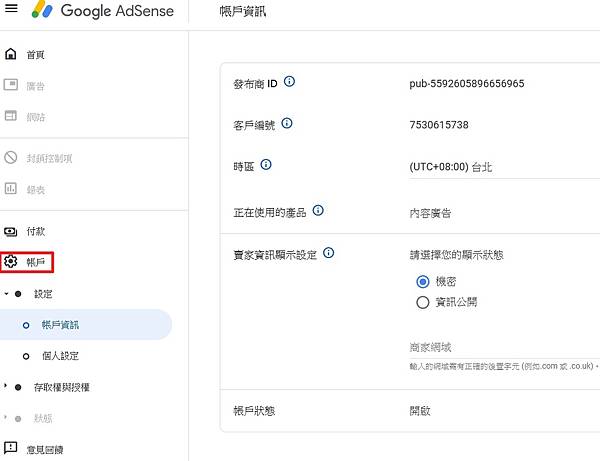Select the 資訊公開 radio button
The image size is (600, 461).
tap(422, 302)
